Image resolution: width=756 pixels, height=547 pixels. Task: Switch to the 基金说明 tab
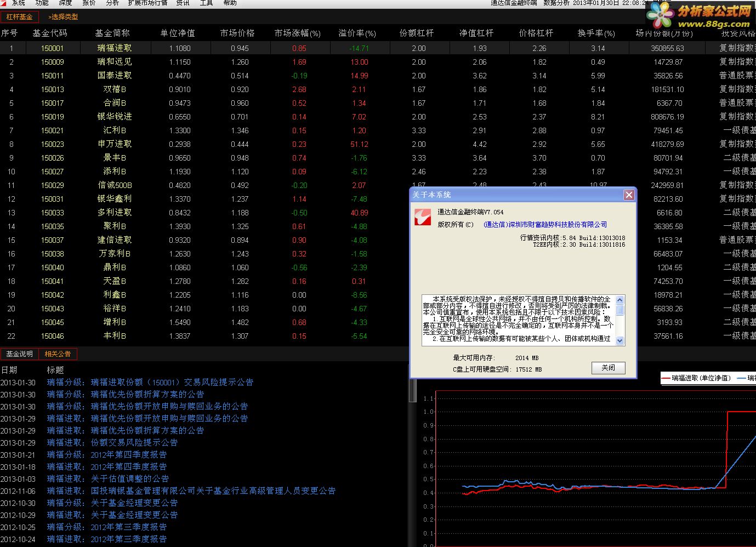(19, 354)
